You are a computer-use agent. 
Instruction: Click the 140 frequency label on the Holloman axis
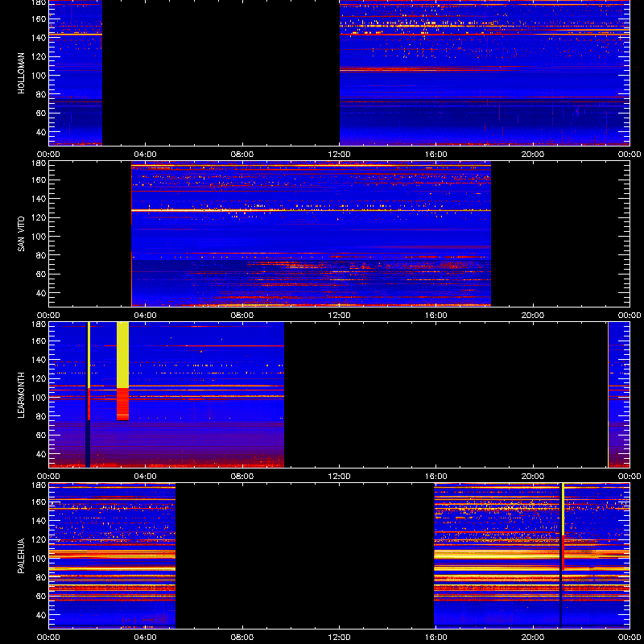click(39, 38)
